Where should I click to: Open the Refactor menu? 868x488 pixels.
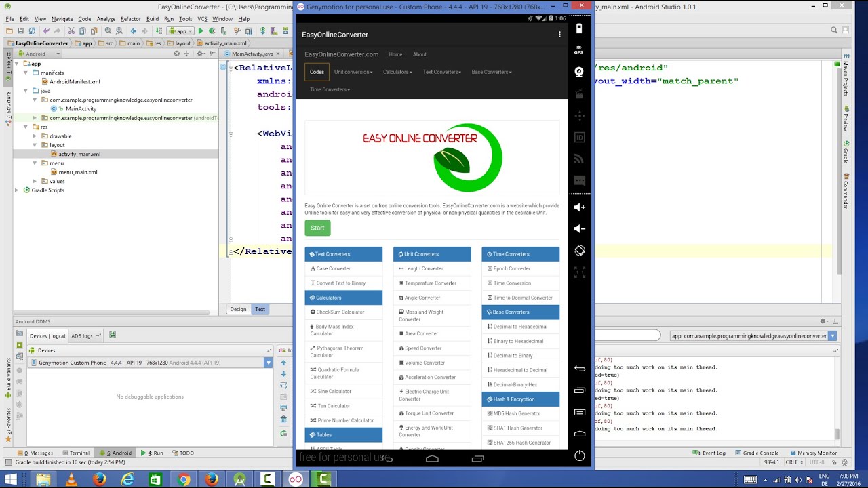click(130, 19)
